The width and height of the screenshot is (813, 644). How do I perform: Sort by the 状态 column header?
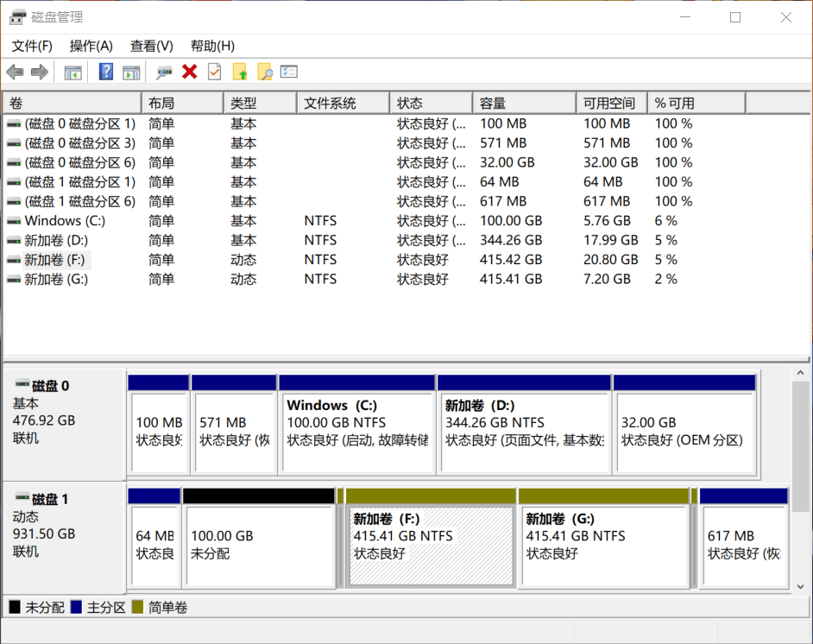pos(432,104)
